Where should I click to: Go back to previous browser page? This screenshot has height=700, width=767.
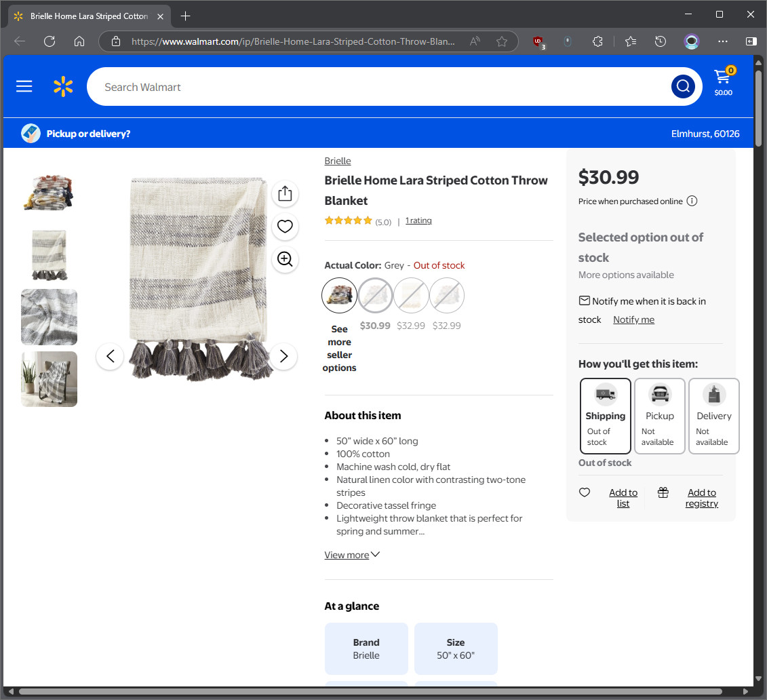pos(20,41)
